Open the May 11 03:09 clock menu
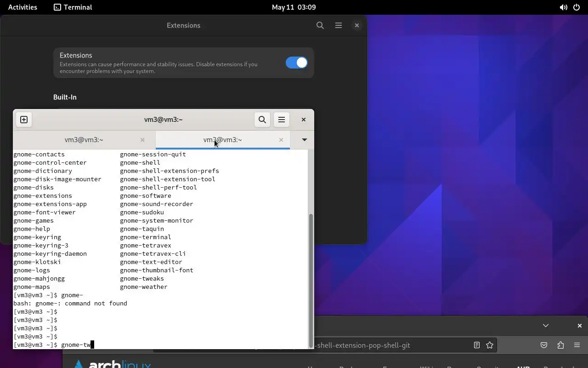The image size is (588, 368). pos(294,7)
